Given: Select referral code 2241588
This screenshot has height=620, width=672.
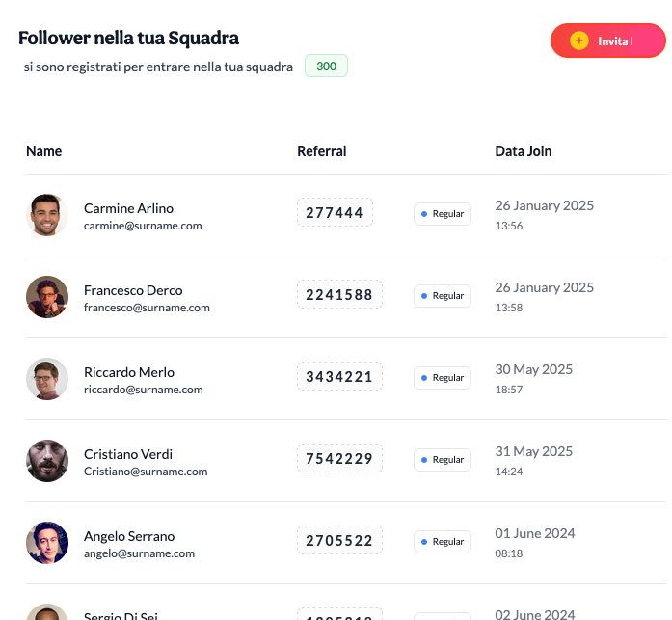Looking at the screenshot, I should 339,294.
